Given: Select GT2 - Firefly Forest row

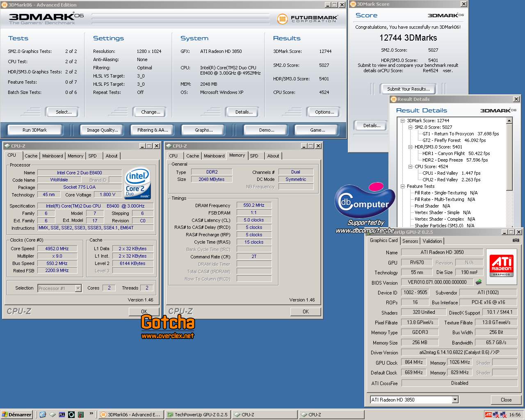Looking at the screenshot, I should (x=454, y=140).
